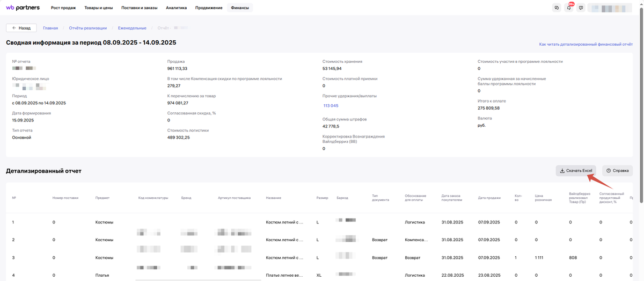Select the Компенса… cell in row 2
The height and width of the screenshot is (281, 644).
[416, 240]
